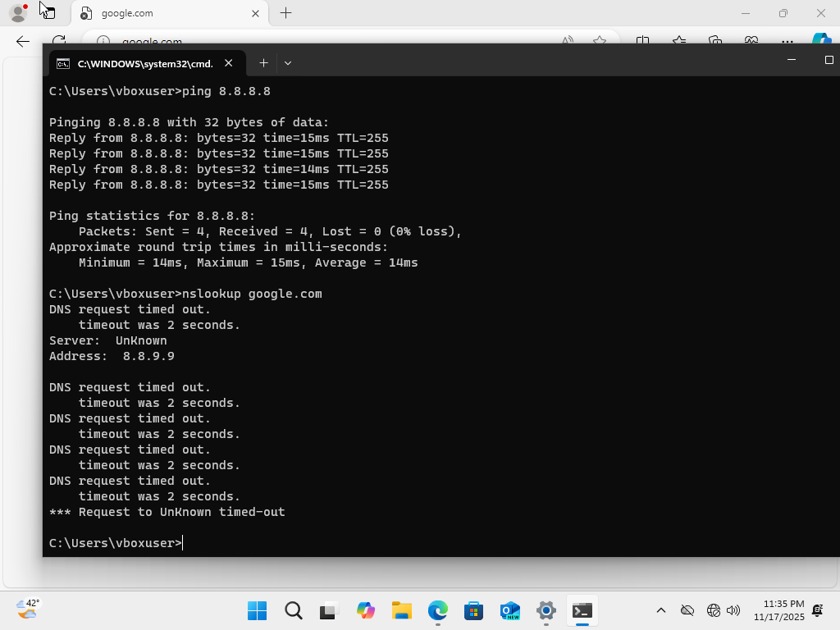Open File Explorer from taskbar
Screen dimensions: 840x630
pos(401,610)
